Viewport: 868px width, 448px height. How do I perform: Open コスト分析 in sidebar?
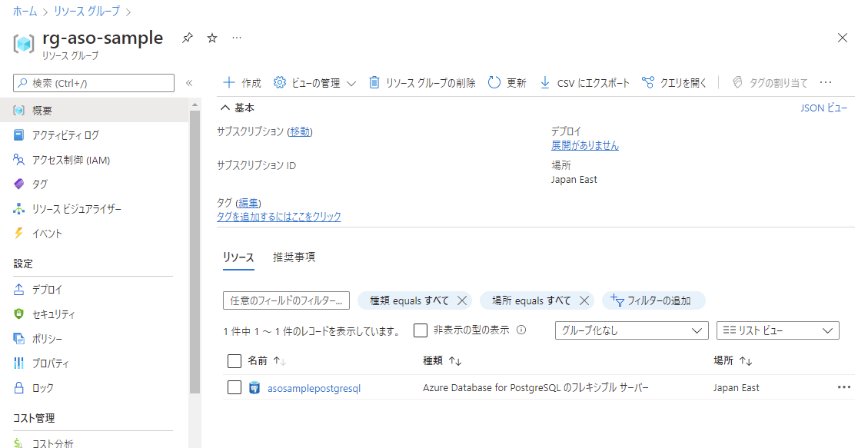pos(52,443)
